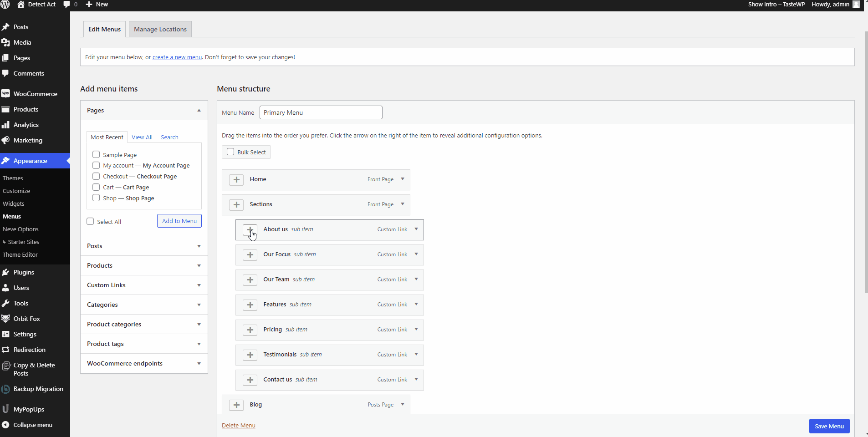Switch to View All pages tab
This screenshot has width=868, height=437.
coord(142,137)
